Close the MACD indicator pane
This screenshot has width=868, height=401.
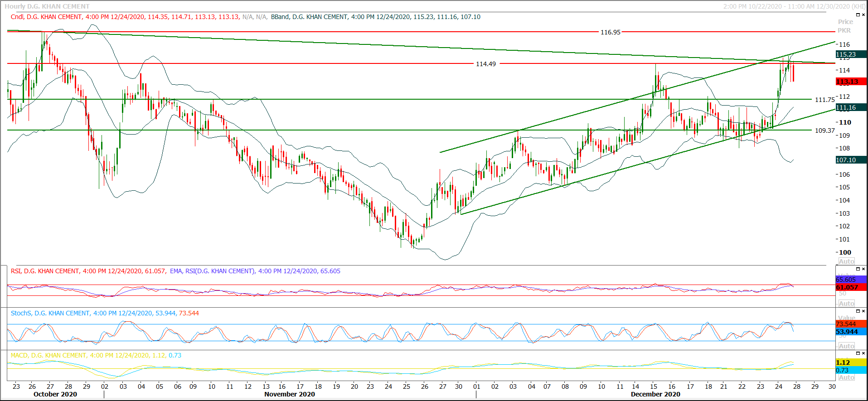(x=863, y=353)
